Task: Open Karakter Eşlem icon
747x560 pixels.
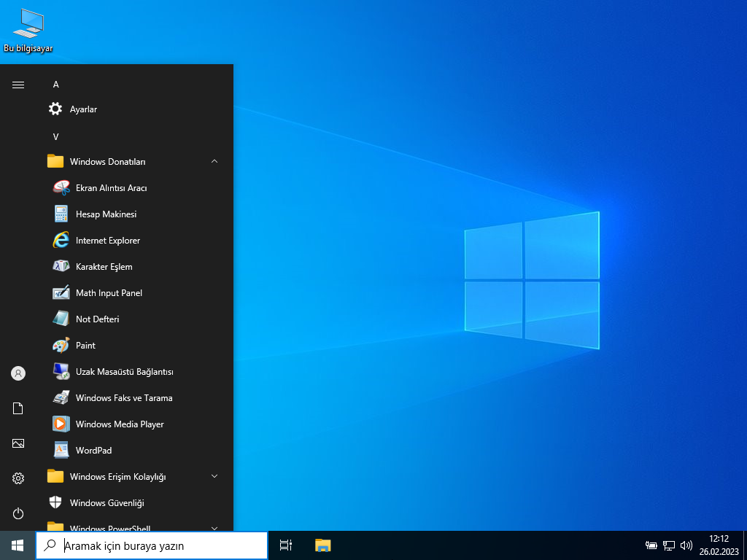Action: tap(61, 266)
